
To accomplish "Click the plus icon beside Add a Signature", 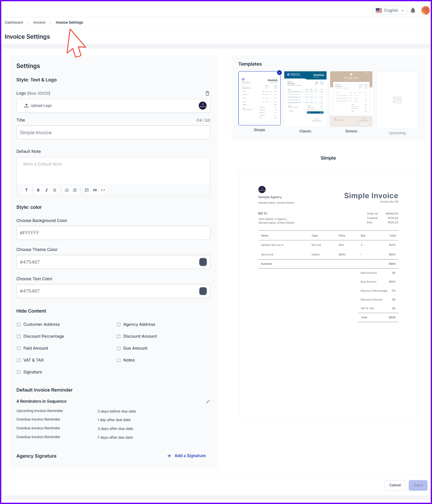I will tap(169, 456).
